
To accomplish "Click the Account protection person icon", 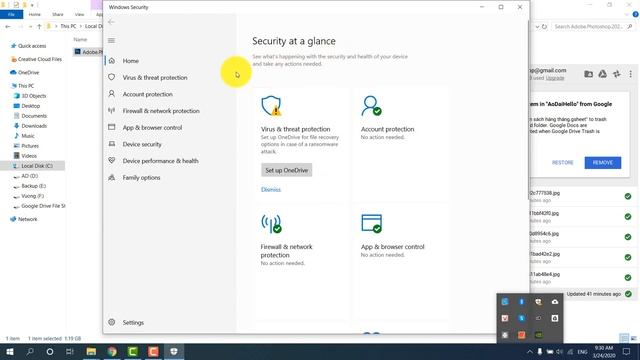I will [371, 106].
